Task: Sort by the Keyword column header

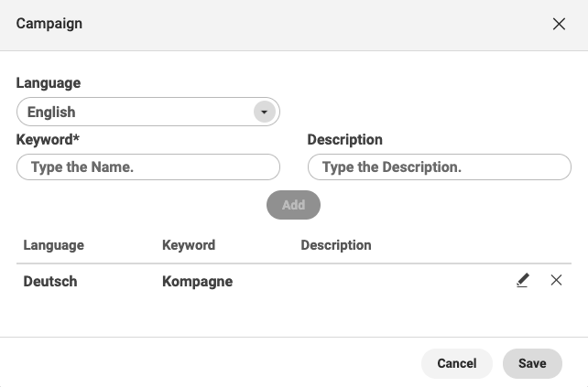Action: tap(189, 245)
